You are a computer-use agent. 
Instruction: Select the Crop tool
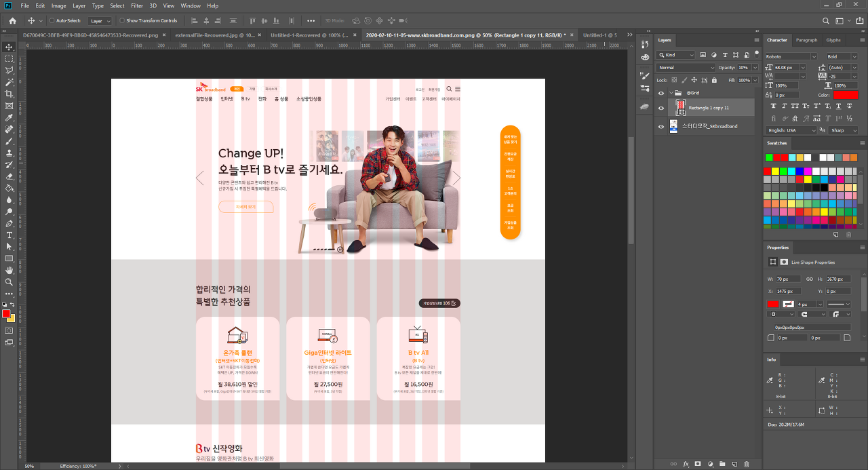[9, 94]
